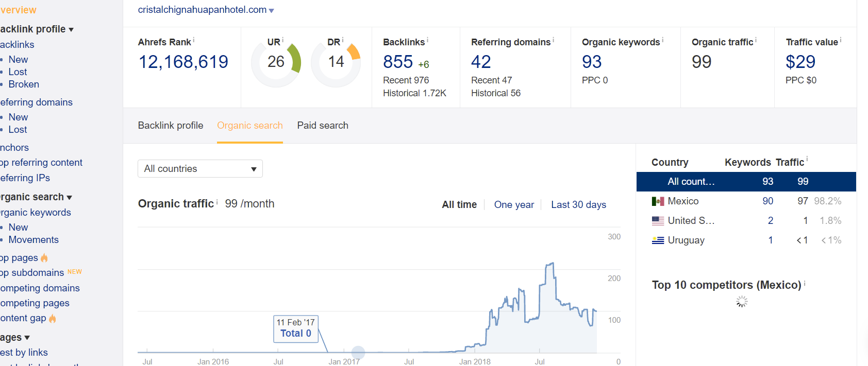
Task: Click the DR info icon
Action: click(343, 40)
